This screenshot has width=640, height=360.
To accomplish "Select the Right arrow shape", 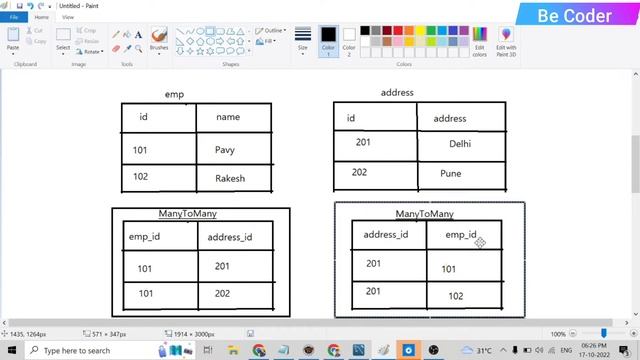I will 220,41.
